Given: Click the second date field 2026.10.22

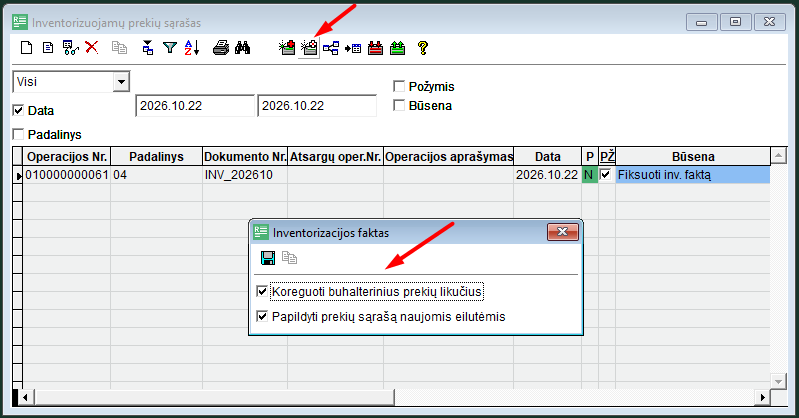Looking at the screenshot, I should click(316, 106).
